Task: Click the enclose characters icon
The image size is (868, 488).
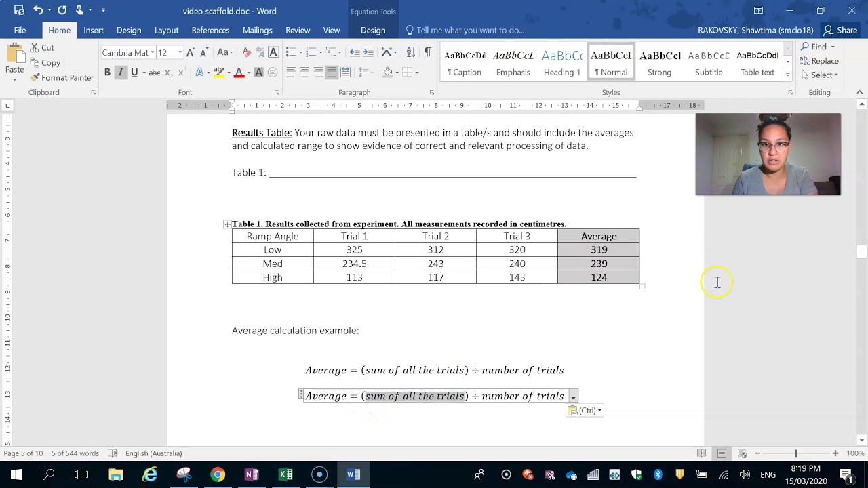Action: (x=273, y=73)
